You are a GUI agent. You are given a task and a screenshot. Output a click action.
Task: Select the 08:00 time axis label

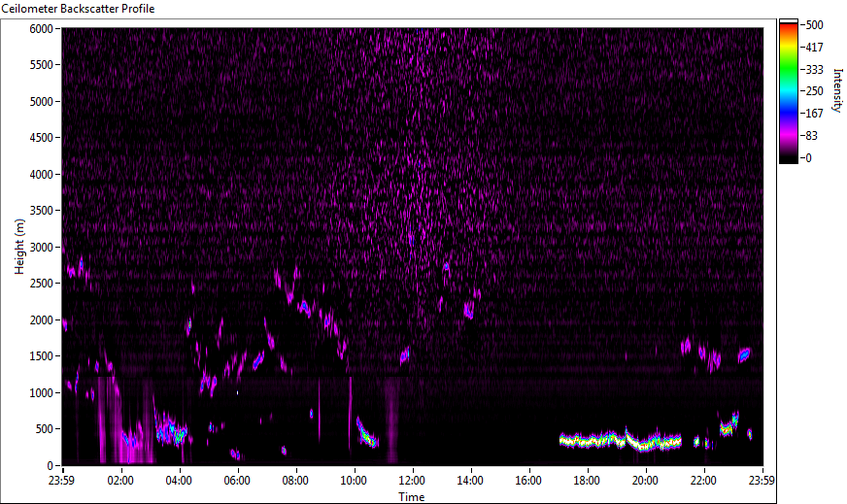coord(295,481)
